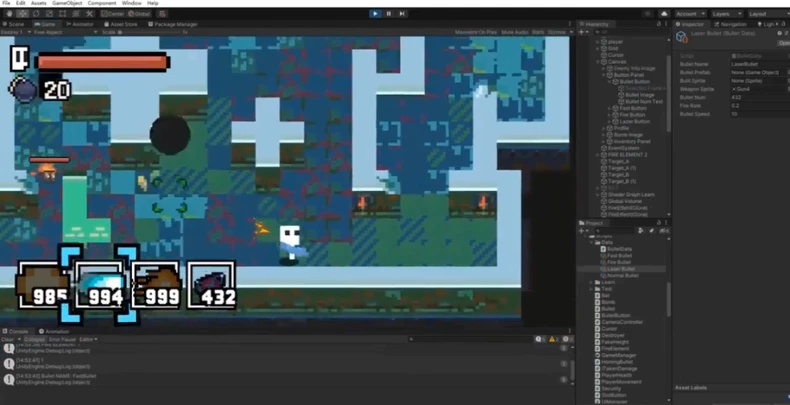Advance one frame with the Step button
Viewport: 790px width, 405px height.
[402, 14]
